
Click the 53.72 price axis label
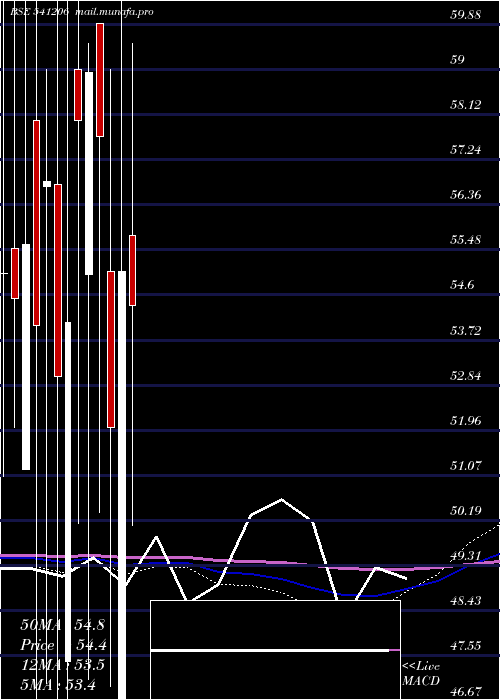(465, 331)
